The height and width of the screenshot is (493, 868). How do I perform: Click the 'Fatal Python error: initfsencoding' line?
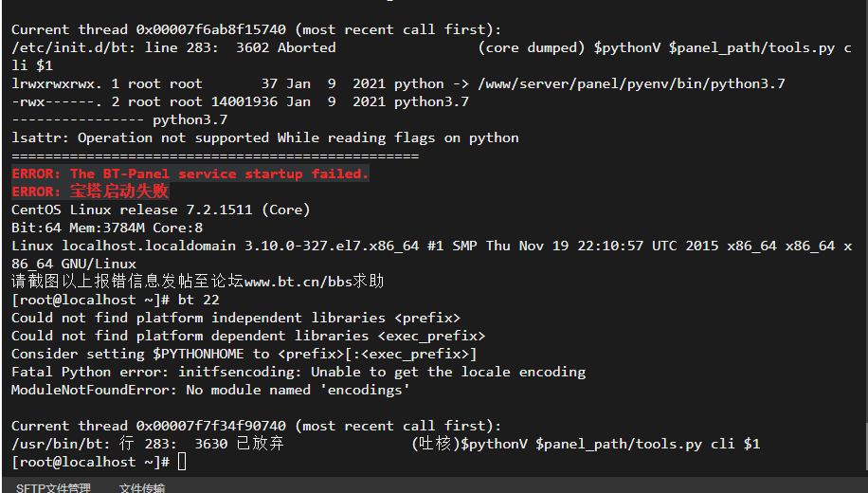point(298,372)
